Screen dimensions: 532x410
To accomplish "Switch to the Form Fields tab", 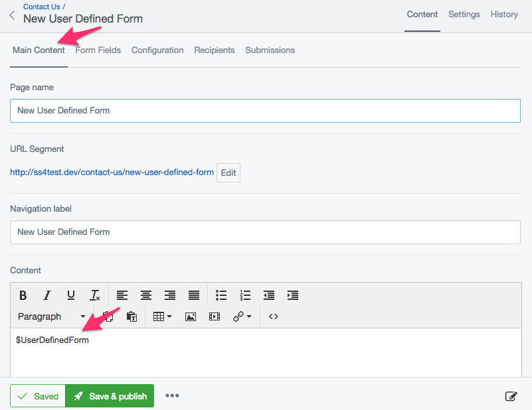I will pyautogui.click(x=98, y=50).
